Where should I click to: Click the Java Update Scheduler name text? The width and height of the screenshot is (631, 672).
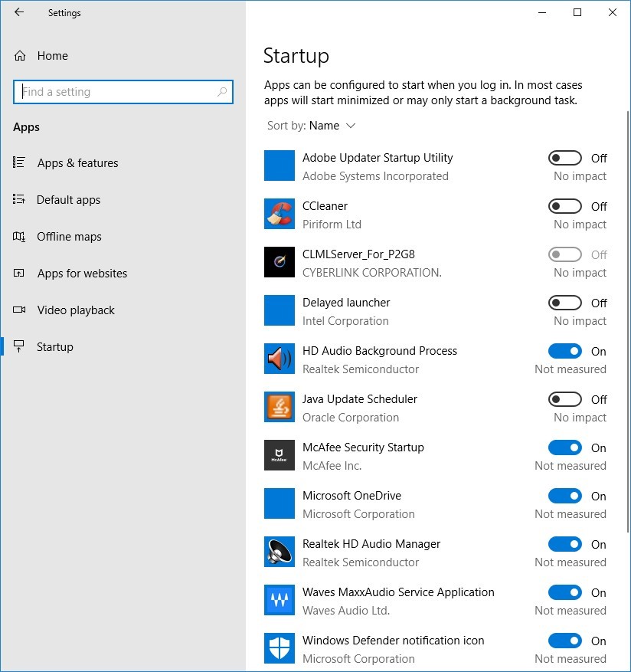359,399
